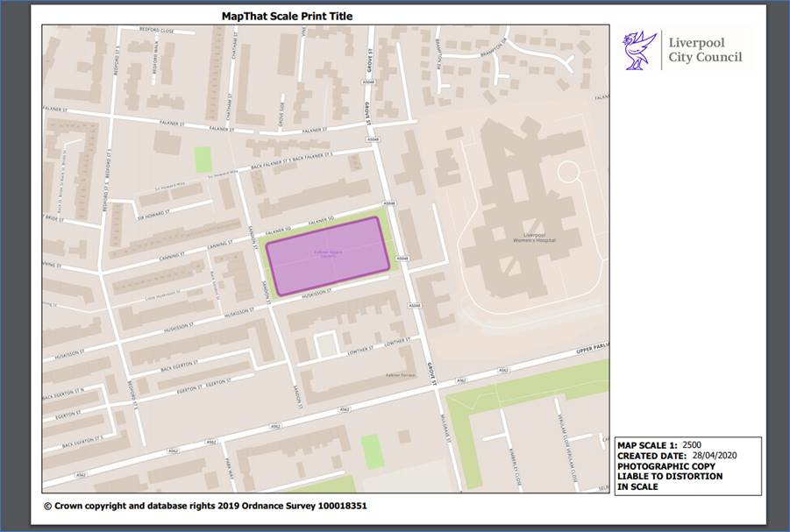
Task: Click the 'UPPER PARL' road label
Action: [x=593, y=348]
